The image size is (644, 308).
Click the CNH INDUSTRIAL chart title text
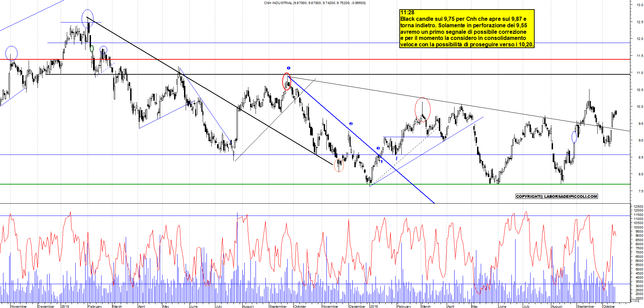tap(315, 3)
